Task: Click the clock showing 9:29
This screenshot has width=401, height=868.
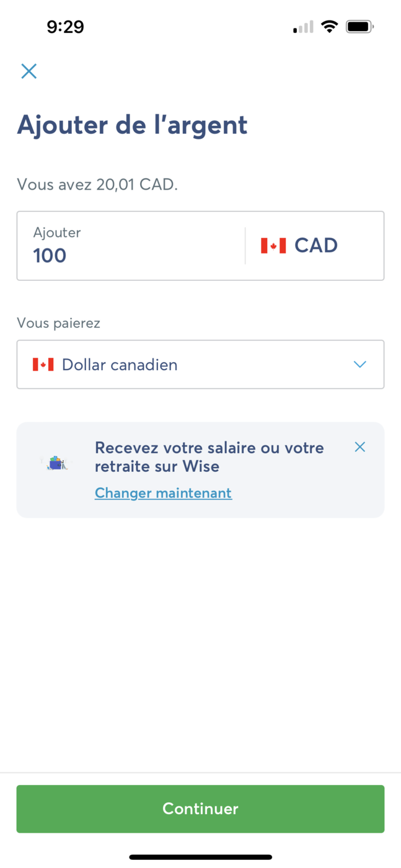Action: coord(66,26)
